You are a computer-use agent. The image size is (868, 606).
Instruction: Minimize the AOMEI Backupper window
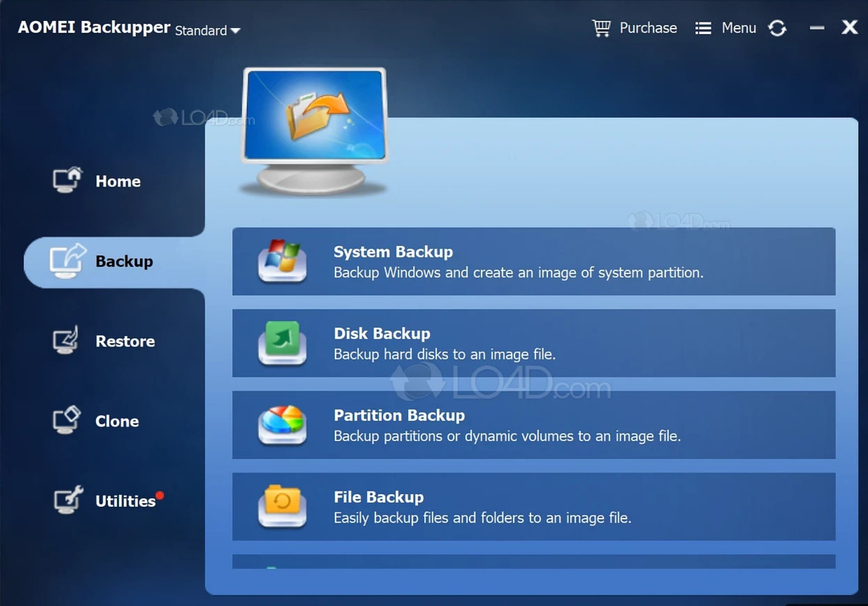point(817,28)
